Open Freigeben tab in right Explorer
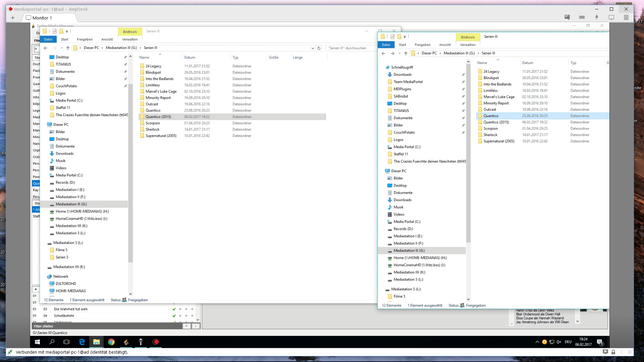This screenshot has height=362, width=644. tap(423, 45)
